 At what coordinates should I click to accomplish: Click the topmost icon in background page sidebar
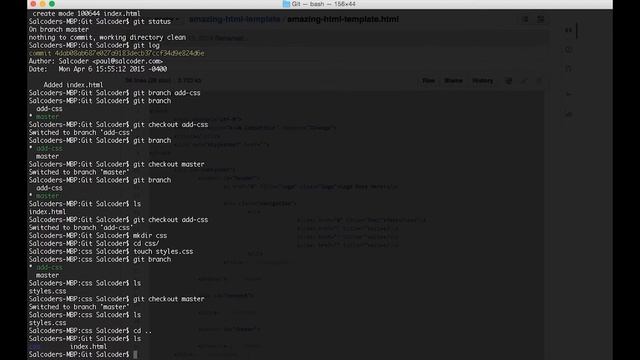[568, 30]
